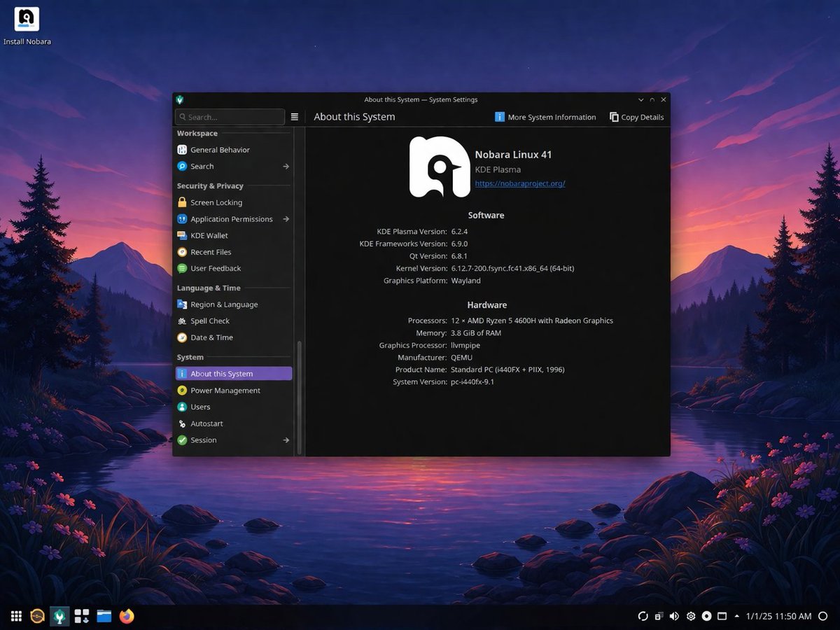The image size is (840, 630).
Task: Click the System Settings window title-bar icon
Action: coord(181,99)
